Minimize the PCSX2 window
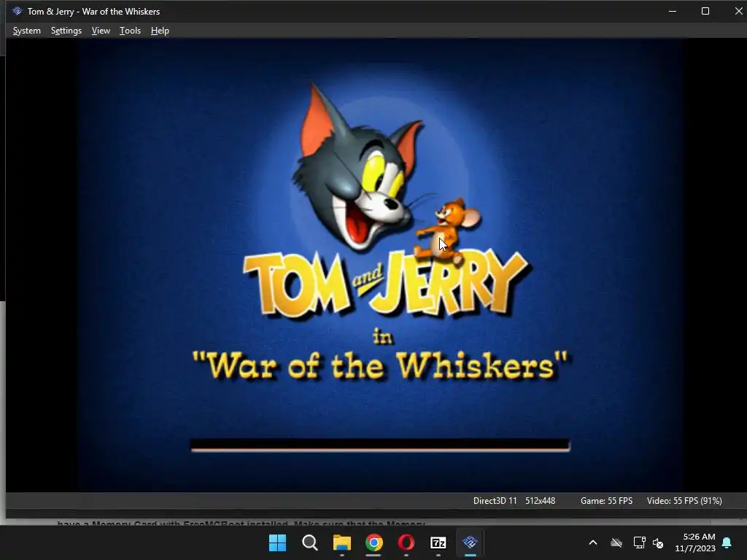 tap(672, 11)
